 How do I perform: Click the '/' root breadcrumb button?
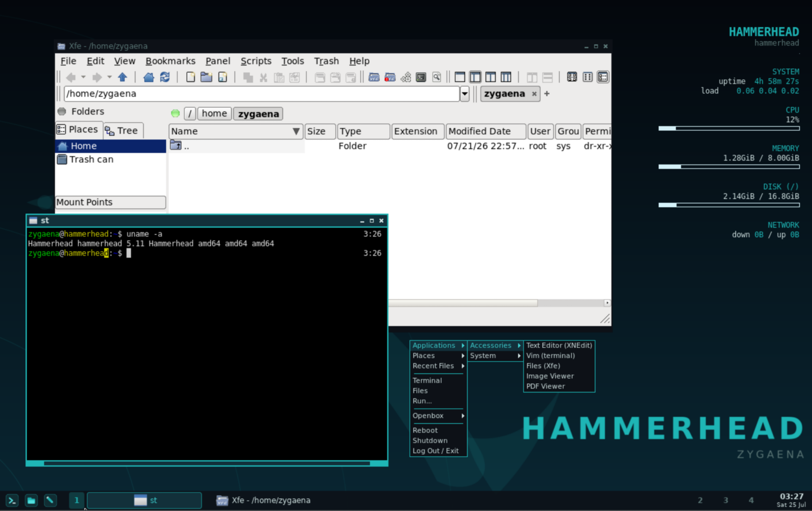point(190,114)
